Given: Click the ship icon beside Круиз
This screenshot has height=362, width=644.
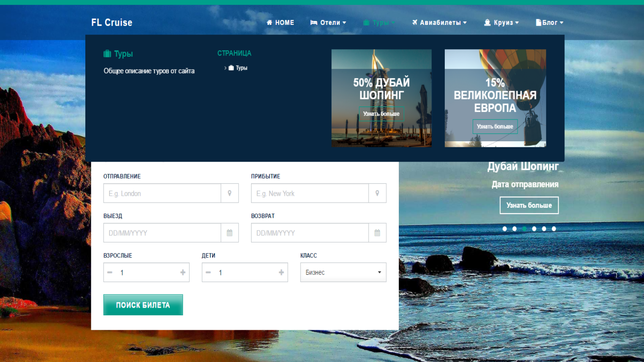Looking at the screenshot, I should tap(487, 23).
